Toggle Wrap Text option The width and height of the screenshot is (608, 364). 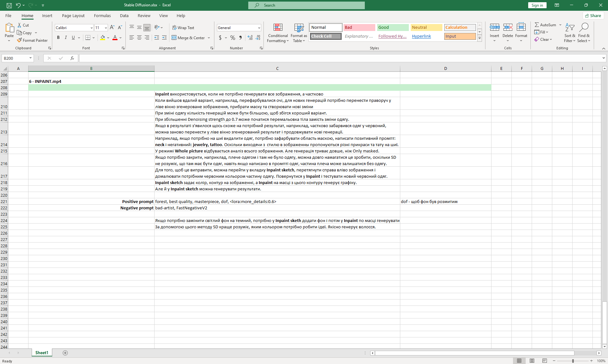pyautogui.click(x=183, y=28)
